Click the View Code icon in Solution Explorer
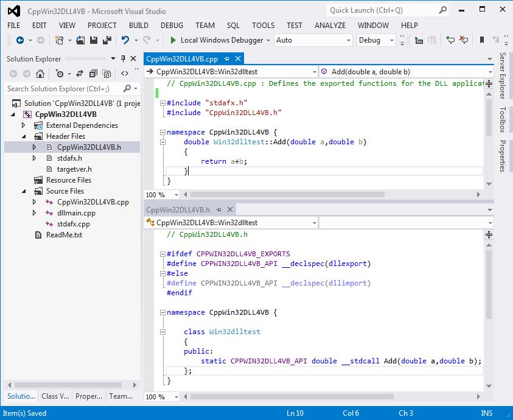The height and width of the screenshot is (420, 513). (125, 74)
